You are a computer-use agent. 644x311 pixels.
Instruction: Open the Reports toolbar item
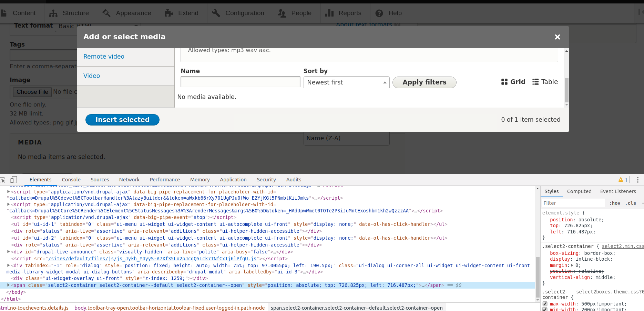(343, 13)
